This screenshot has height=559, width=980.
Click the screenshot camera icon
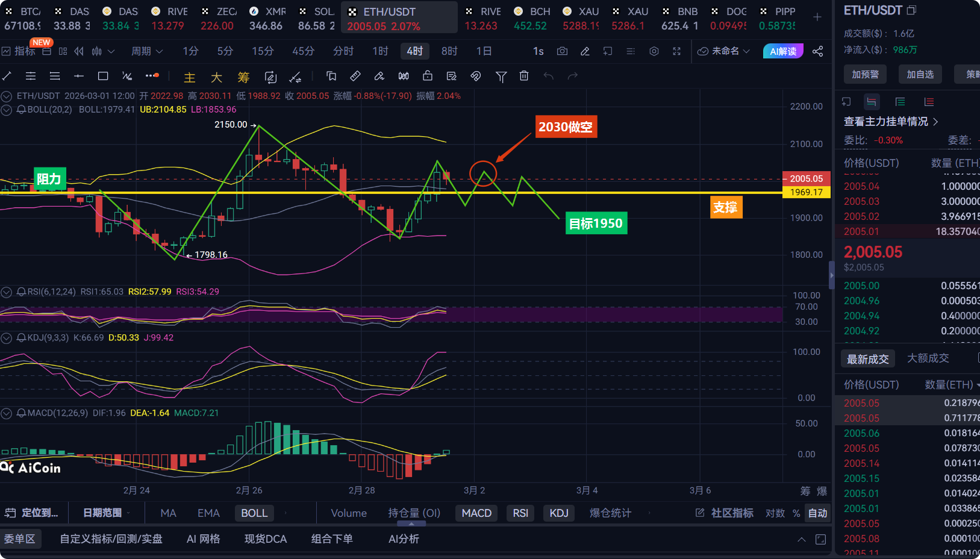click(562, 51)
